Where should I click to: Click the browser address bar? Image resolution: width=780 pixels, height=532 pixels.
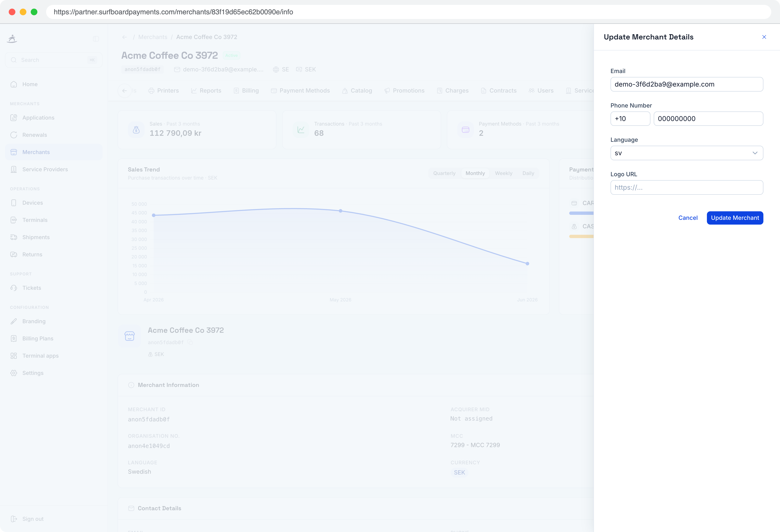click(408, 12)
